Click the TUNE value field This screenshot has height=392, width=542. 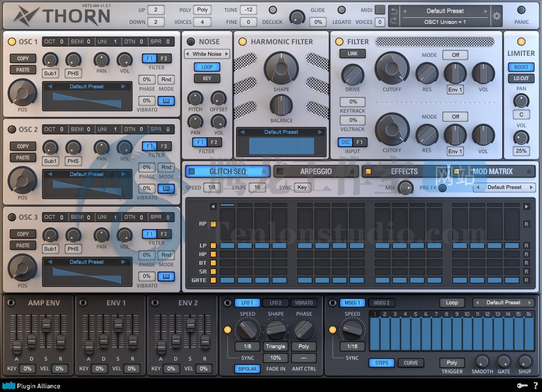point(248,10)
